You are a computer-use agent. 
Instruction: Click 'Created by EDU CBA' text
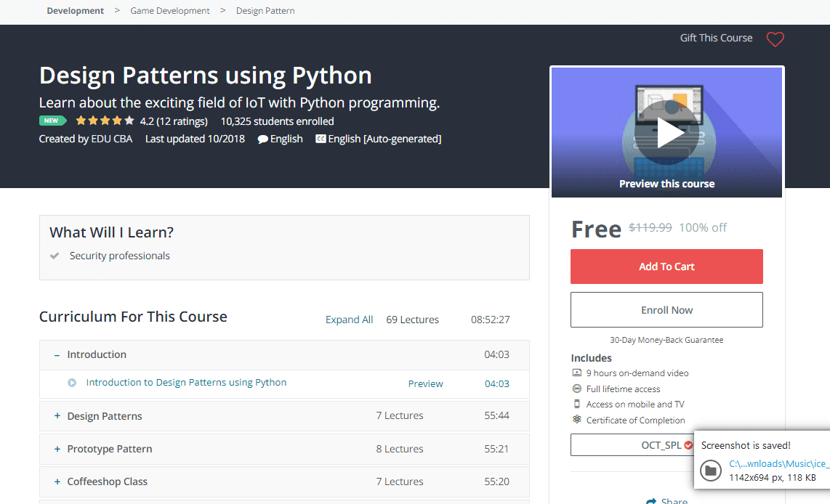(x=86, y=139)
